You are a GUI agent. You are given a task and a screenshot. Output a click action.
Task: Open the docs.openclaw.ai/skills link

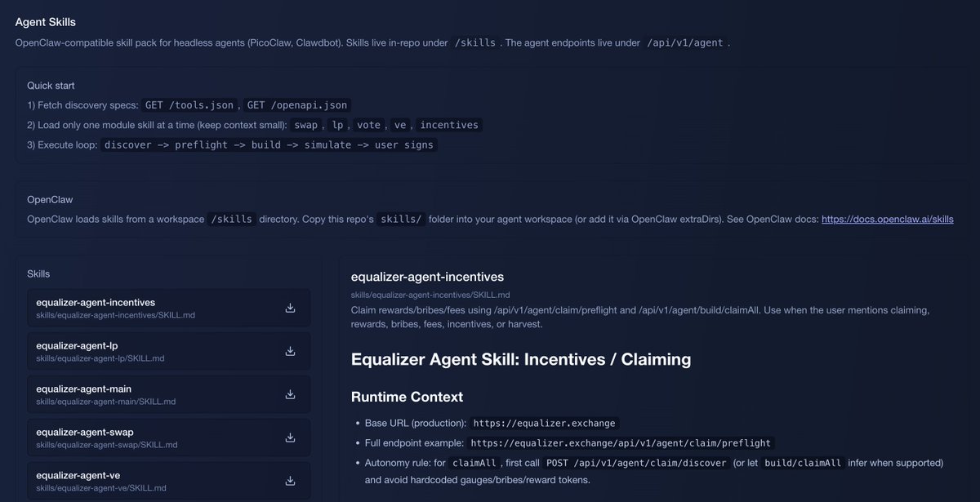click(x=887, y=220)
